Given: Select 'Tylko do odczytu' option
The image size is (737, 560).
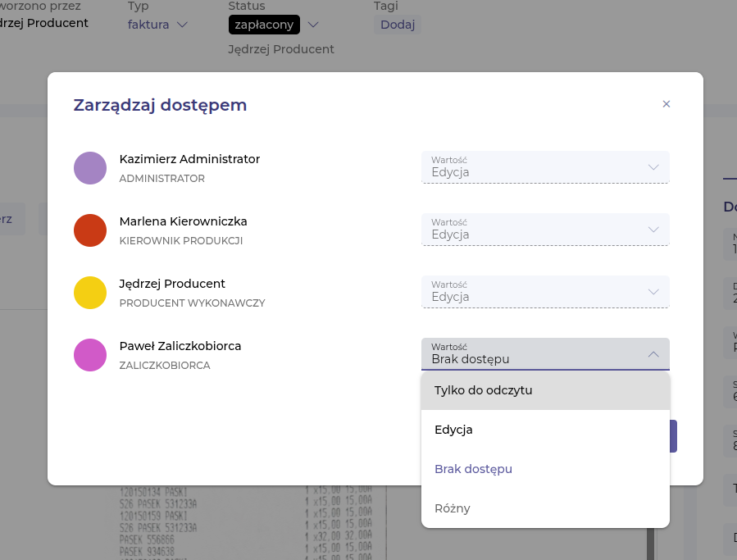Looking at the screenshot, I should tap(545, 390).
